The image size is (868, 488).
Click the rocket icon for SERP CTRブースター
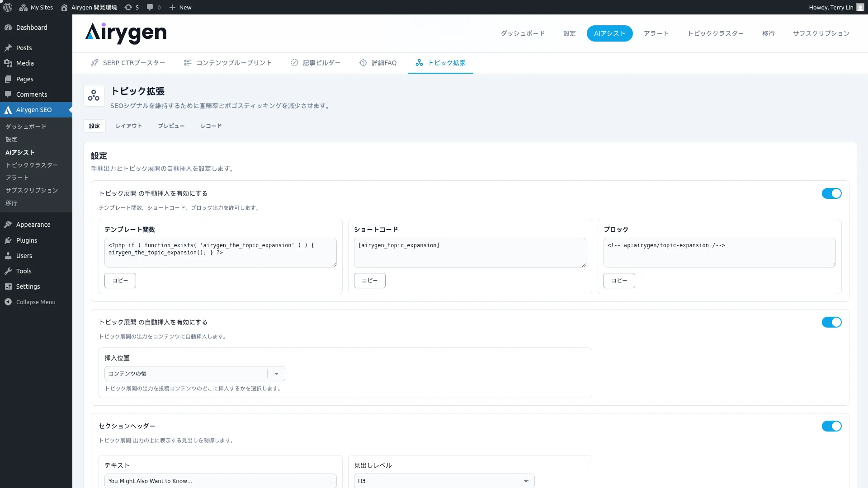[94, 63]
